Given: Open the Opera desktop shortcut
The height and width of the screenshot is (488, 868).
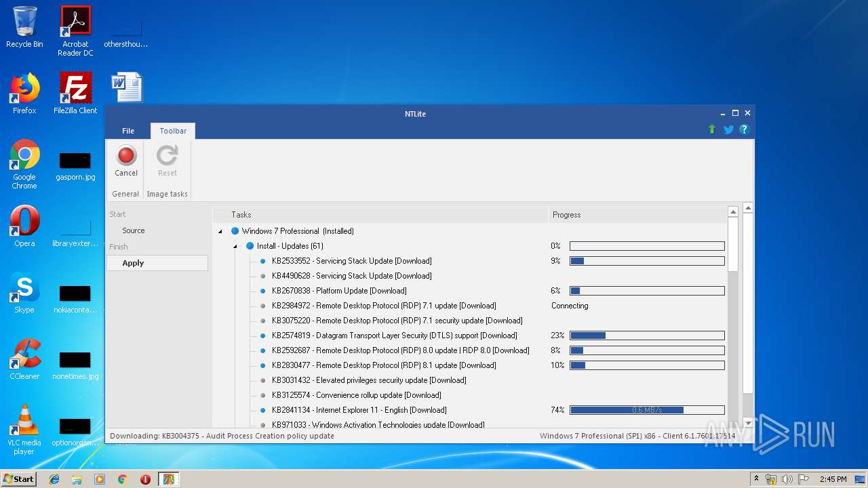Looking at the screenshot, I should pos(24,226).
